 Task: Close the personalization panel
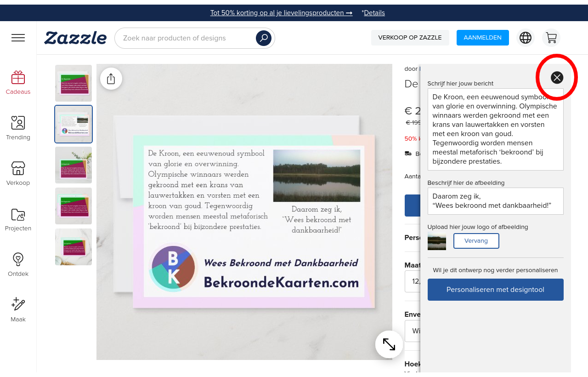[x=557, y=78]
